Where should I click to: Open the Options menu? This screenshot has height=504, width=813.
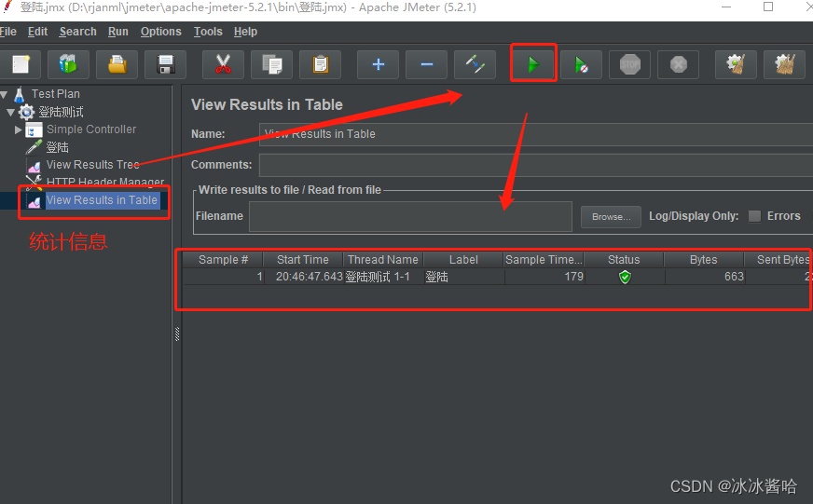coord(160,32)
